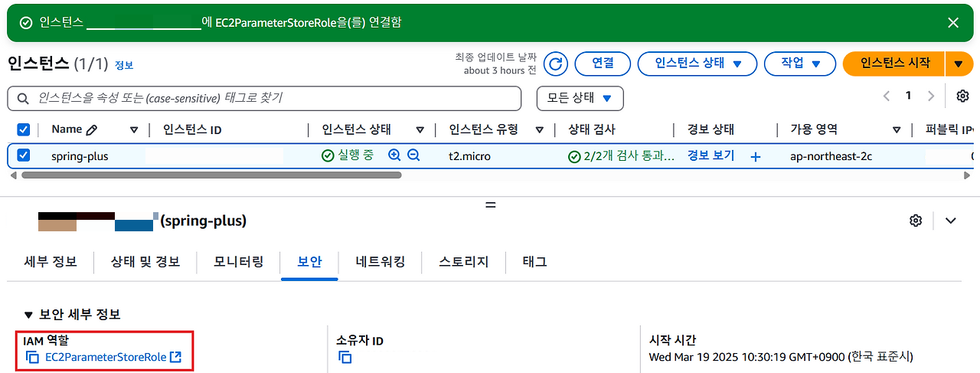
Task: Copy the 소유자 ID value icon
Action: click(345, 357)
